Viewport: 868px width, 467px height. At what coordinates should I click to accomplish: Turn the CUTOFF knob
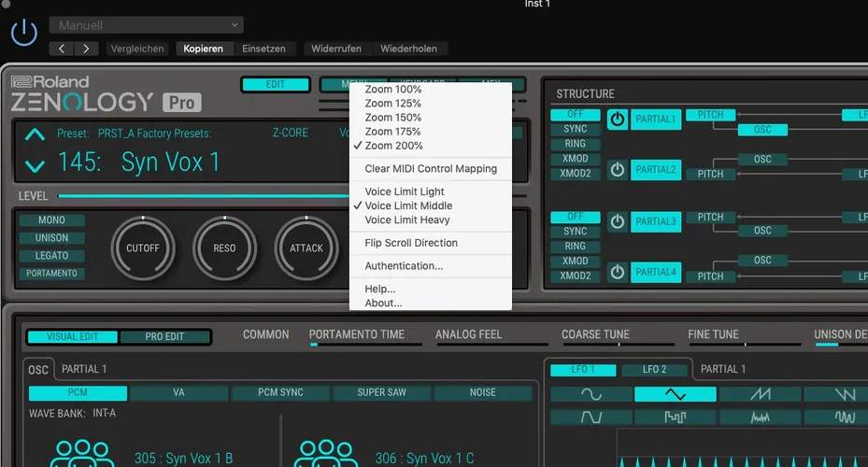tap(143, 248)
